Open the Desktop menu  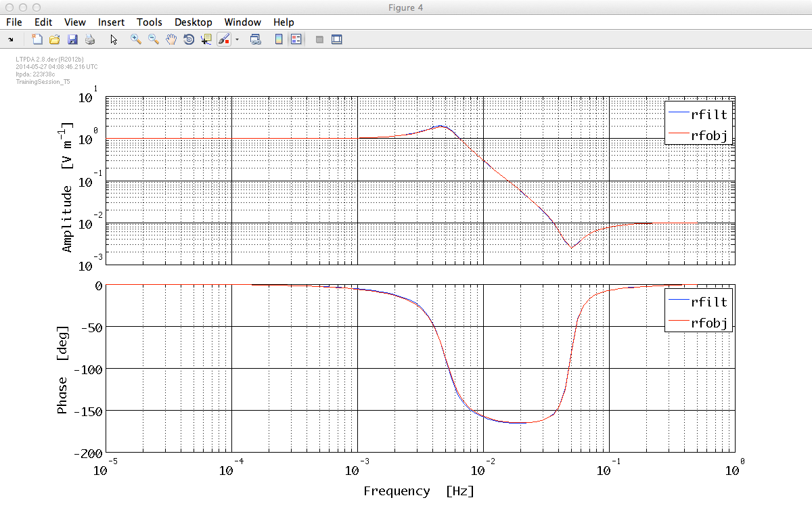point(193,22)
